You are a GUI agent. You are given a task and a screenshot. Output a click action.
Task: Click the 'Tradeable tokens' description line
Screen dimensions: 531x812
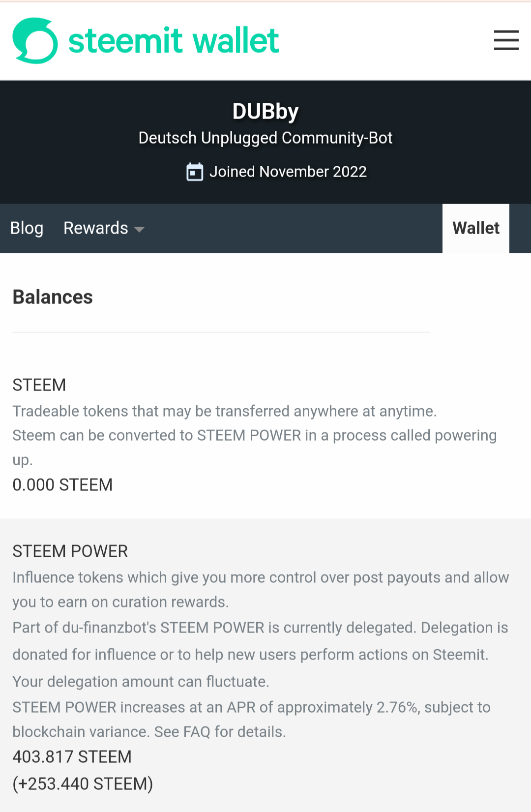point(224,411)
